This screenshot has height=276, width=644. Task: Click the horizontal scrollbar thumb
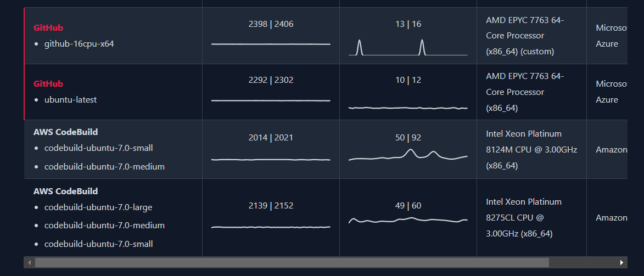click(292, 262)
